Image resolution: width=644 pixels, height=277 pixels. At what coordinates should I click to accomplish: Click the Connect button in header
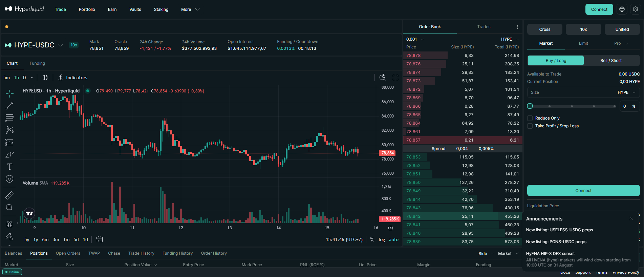(x=599, y=9)
